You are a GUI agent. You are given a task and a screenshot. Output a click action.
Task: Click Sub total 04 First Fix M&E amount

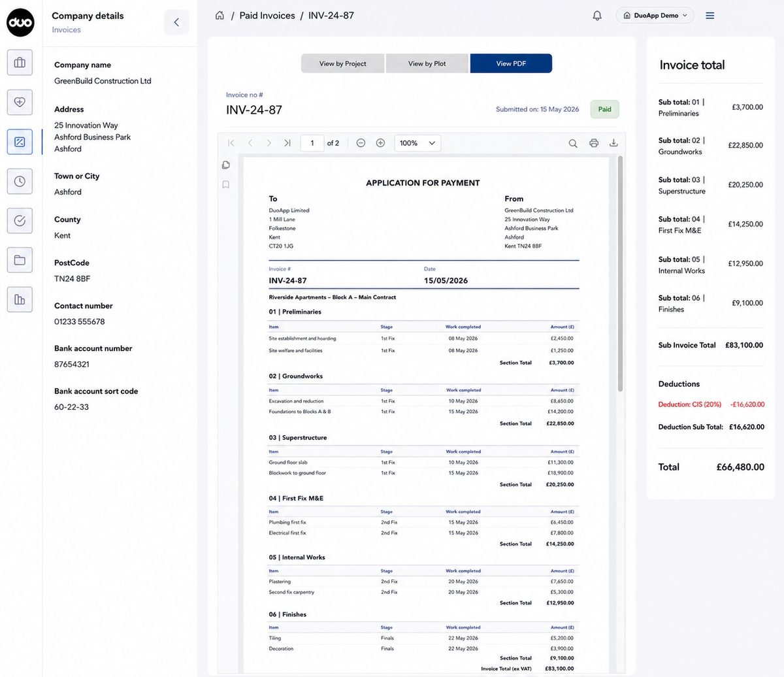(x=745, y=224)
